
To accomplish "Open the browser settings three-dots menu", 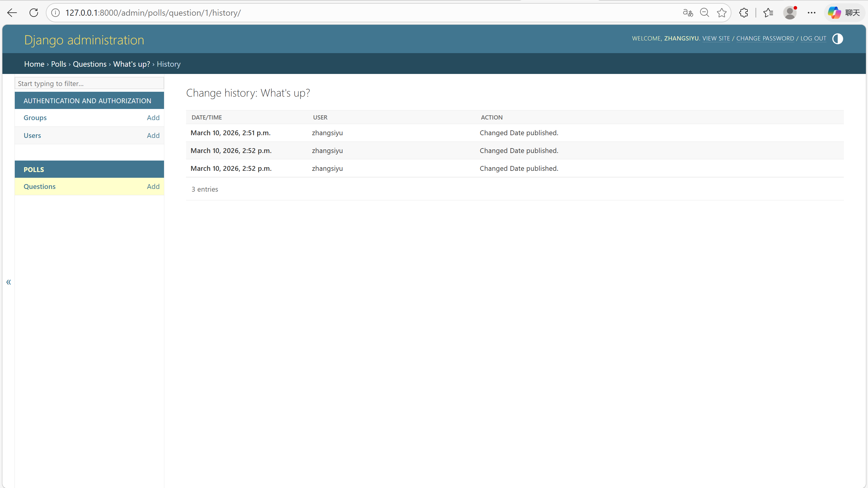I will pyautogui.click(x=811, y=13).
